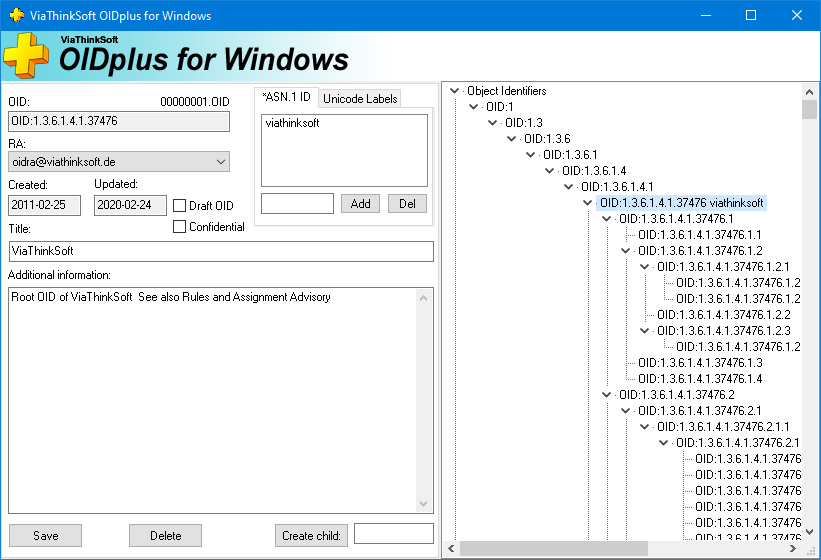Click the 00000001.OID filename label
Screen dimensions: 821x560
click(195, 102)
